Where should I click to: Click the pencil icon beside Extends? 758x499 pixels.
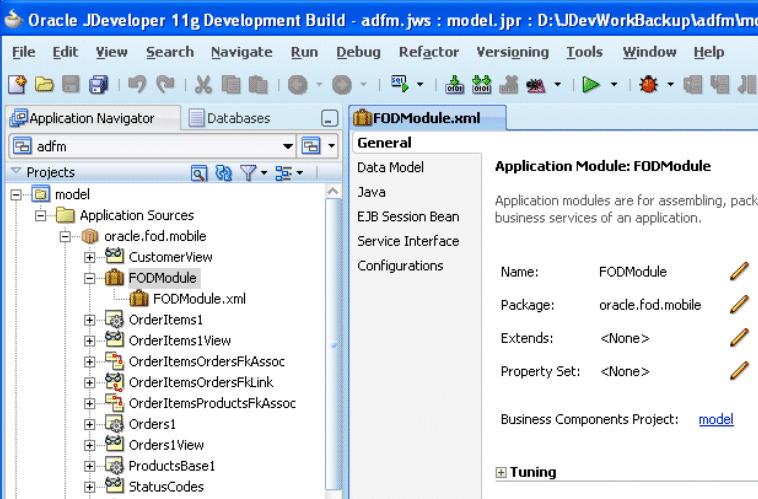(x=739, y=338)
